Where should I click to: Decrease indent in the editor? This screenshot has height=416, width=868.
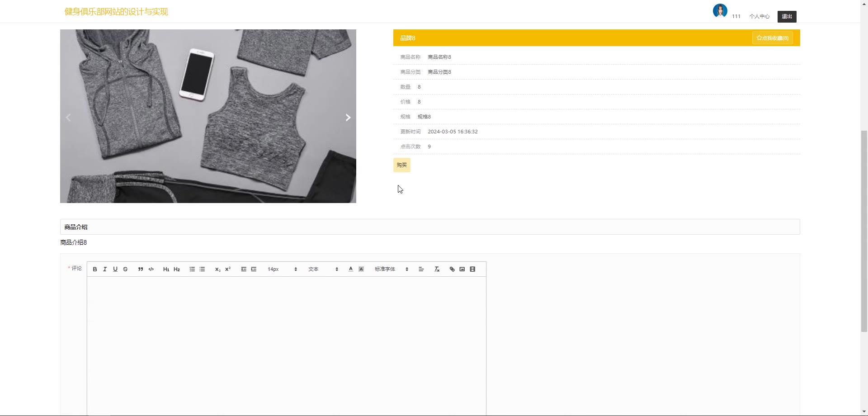244,269
